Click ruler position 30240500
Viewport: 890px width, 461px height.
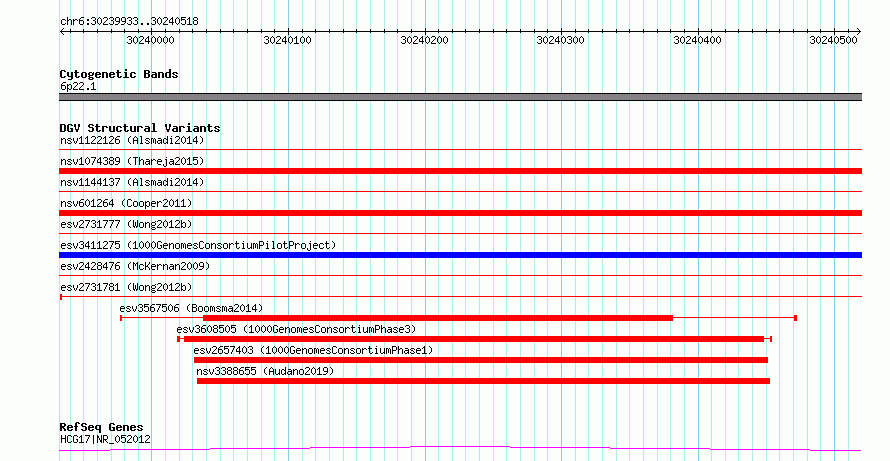[833, 40]
